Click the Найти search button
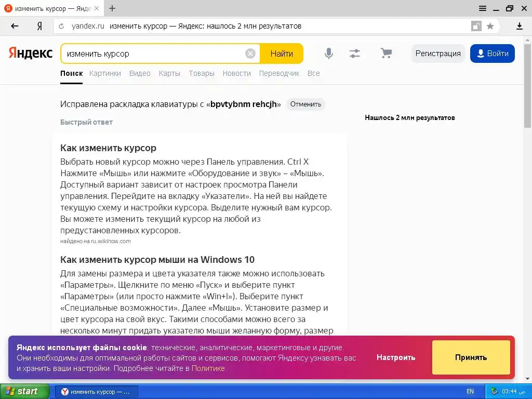 pyautogui.click(x=282, y=54)
